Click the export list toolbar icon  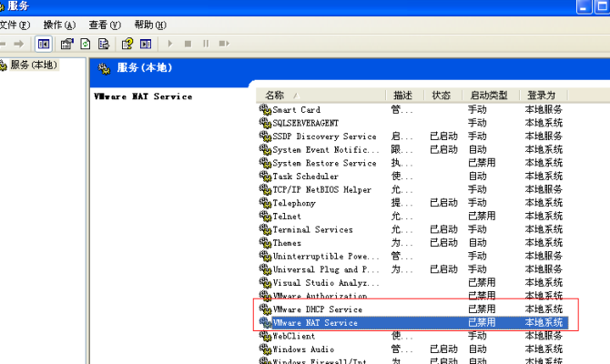(104, 44)
